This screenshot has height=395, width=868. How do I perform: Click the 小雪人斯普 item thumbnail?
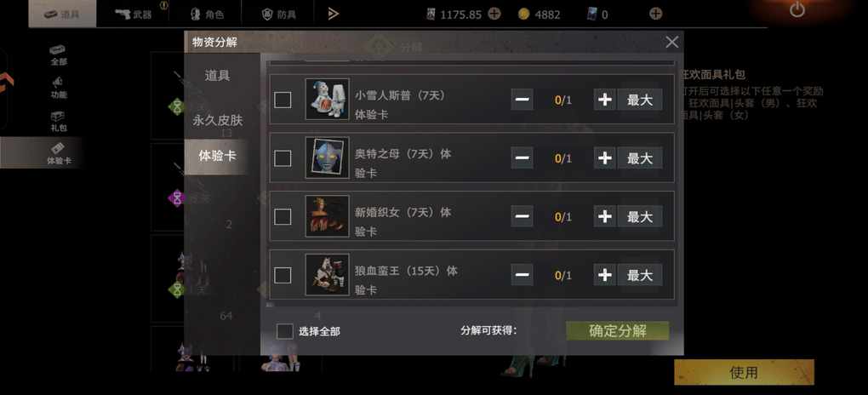(x=327, y=99)
